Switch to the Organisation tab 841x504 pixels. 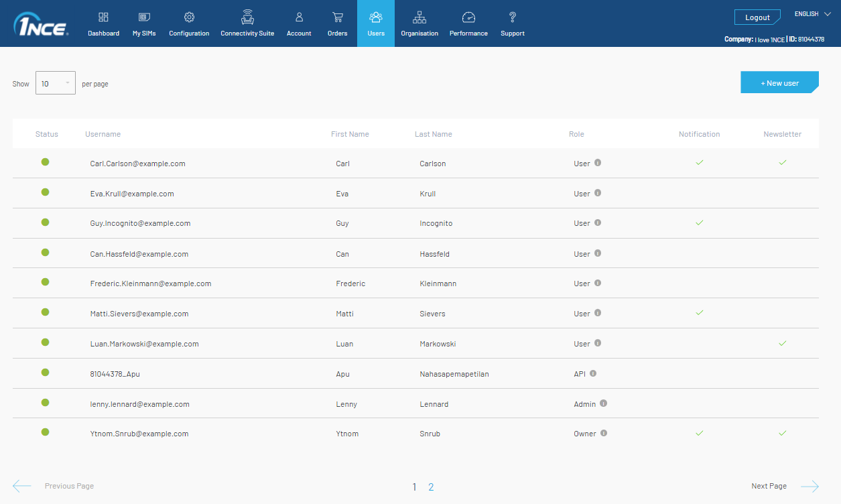click(419, 23)
